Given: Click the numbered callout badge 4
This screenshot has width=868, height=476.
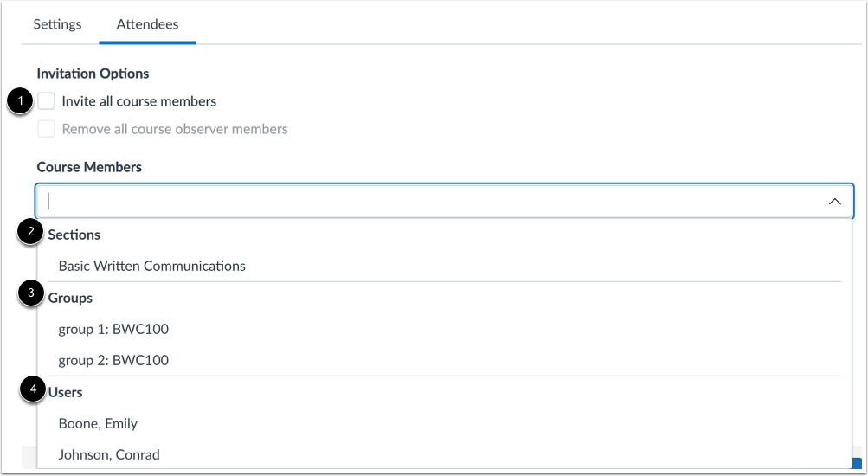Looking at the screenshot, I should pyautogui.click(x=34, y=391).
